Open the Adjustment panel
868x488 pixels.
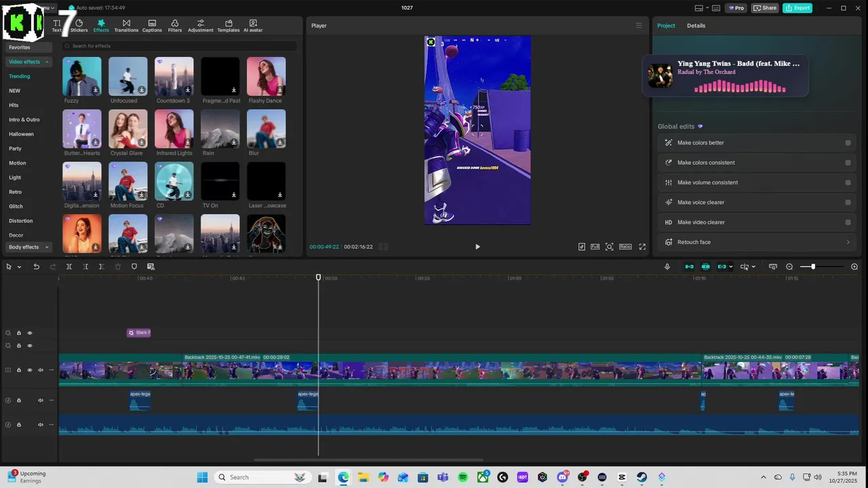pyautogui.click(x=201, y=26)
